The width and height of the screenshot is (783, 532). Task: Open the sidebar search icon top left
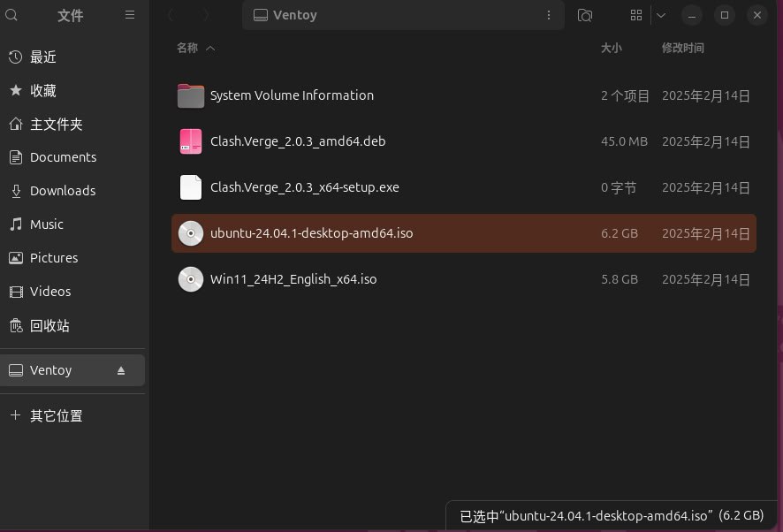[11, 15]
